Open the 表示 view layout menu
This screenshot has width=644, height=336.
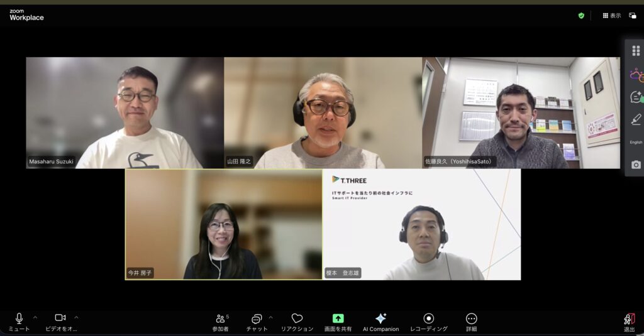611,16
